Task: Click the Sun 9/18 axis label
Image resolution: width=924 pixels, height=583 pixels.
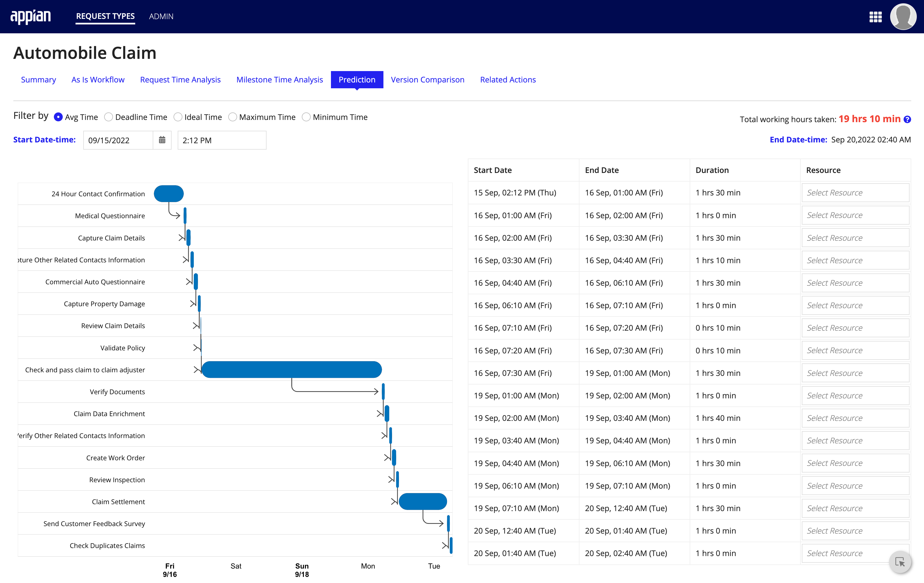Action: [302, 570]
